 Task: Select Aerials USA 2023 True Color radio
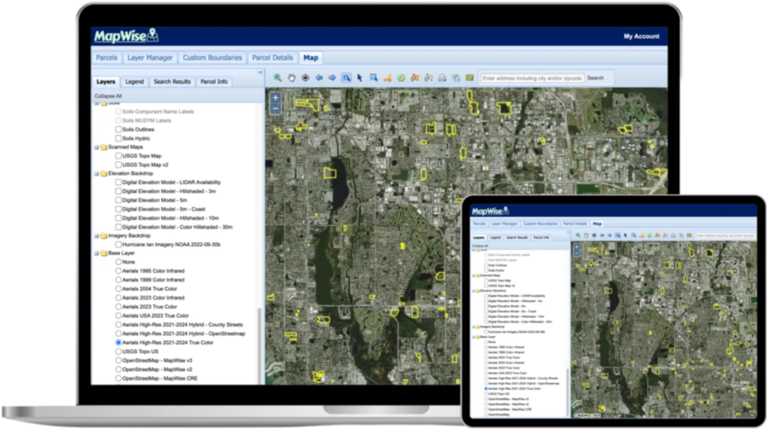(118, 315)
